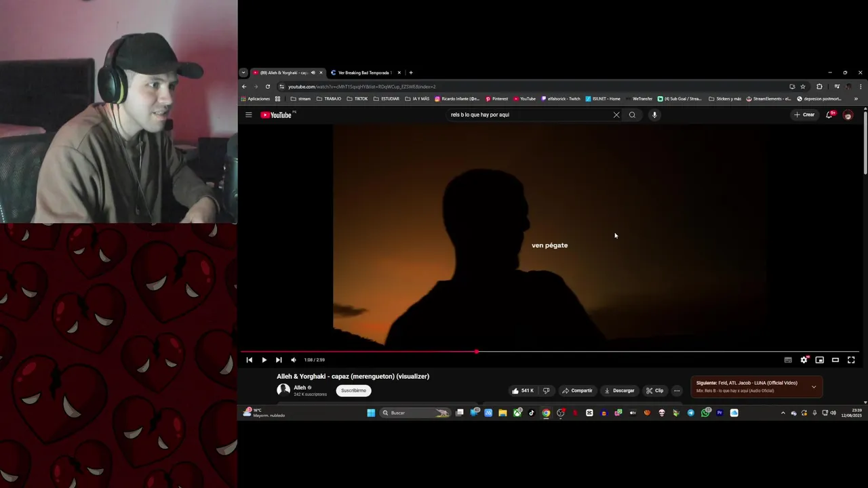Open the YouTube hamburger guide menu

click(x=249, y=115)
